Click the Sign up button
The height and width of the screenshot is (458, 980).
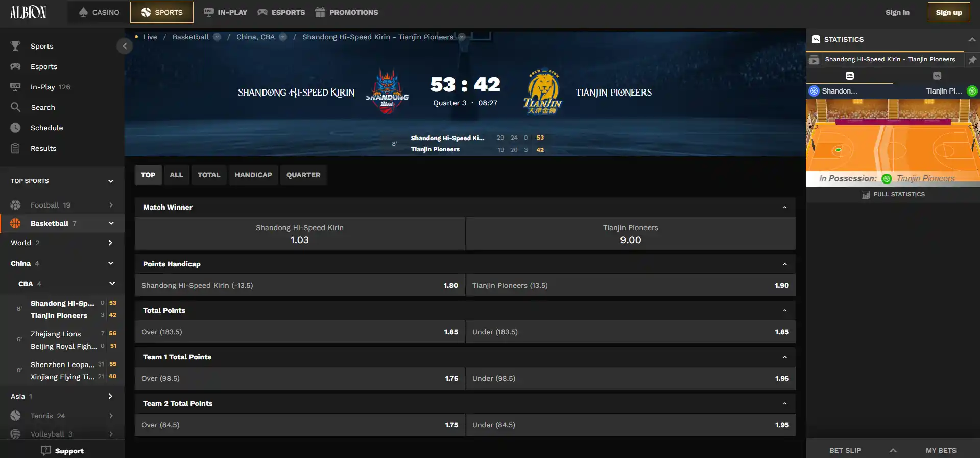click(949, 12)
